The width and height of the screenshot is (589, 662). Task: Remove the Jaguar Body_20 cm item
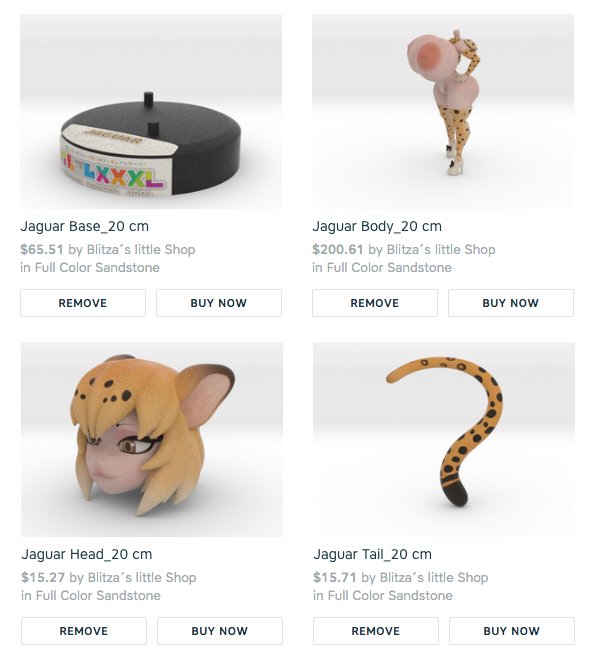(375, 303)
